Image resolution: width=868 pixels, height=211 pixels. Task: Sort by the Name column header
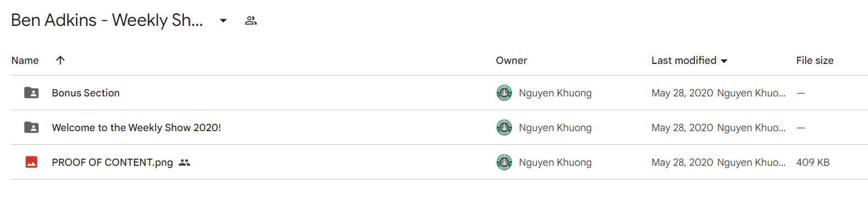pyautogui.click(x=25, y=61)
